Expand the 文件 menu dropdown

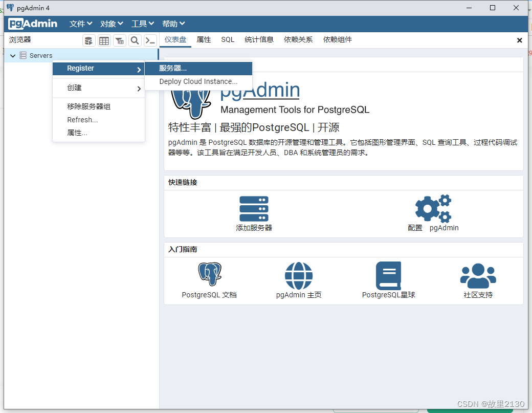click(80, 24)
